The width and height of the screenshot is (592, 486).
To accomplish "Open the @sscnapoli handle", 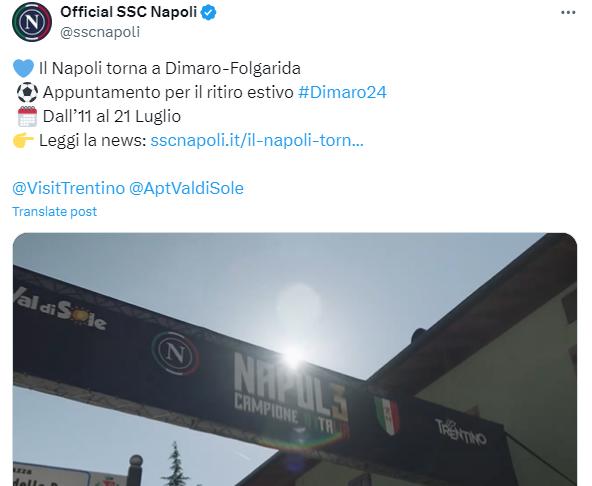I will tap(100, 32).
